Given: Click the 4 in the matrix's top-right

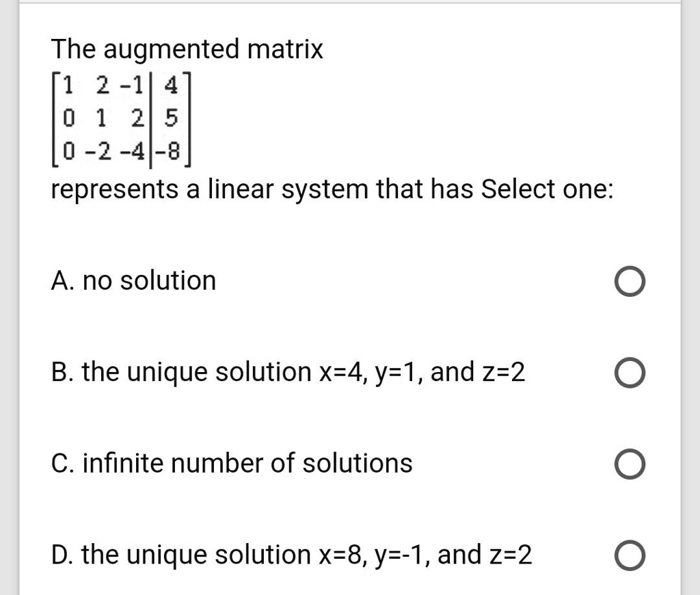Looking at the screenshot, I should (x=172, y=88).
